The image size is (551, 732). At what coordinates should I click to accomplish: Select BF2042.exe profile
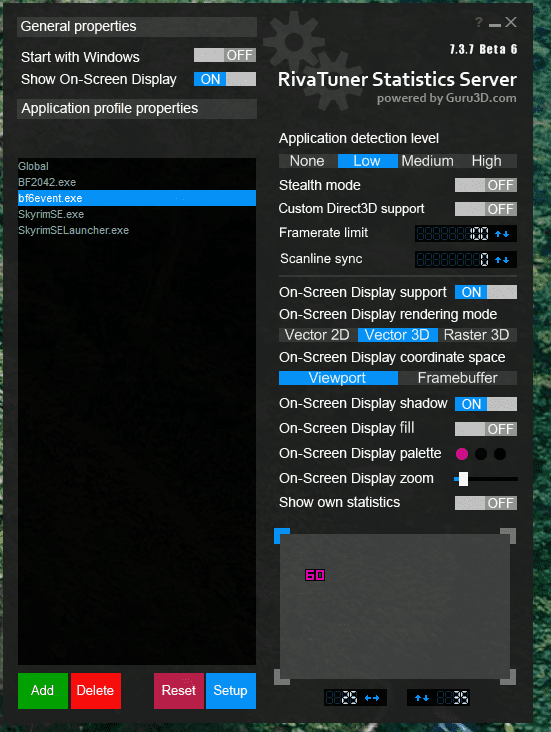coord(137,182)
